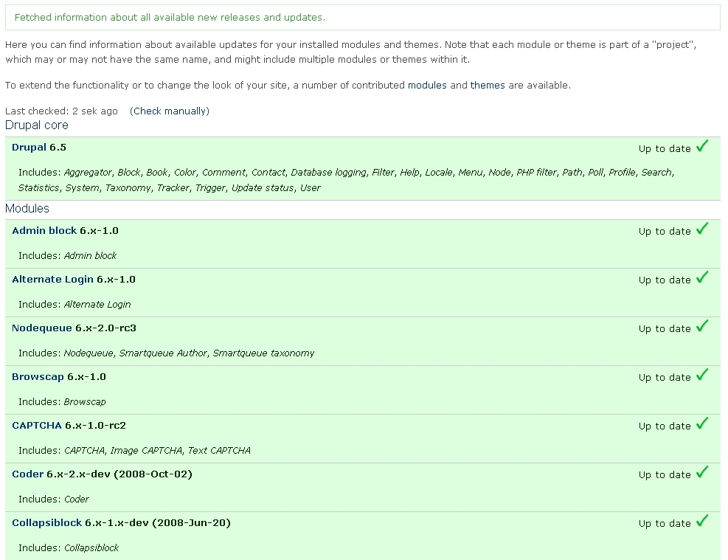728x560 pixels.
Task: Open the Drupal project link
Action: point(29,148)
